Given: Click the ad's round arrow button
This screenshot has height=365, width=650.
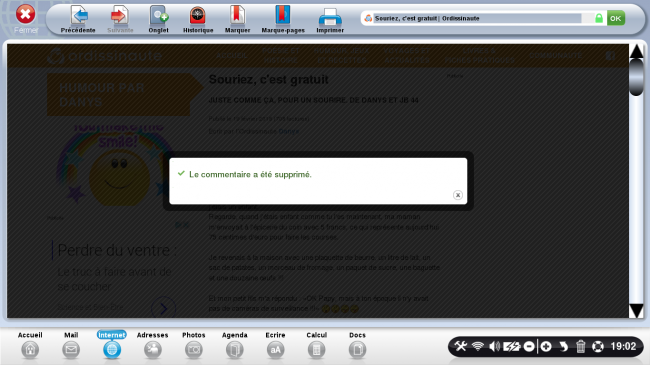Looking at the screenshot, I should [x=163, y=308].
